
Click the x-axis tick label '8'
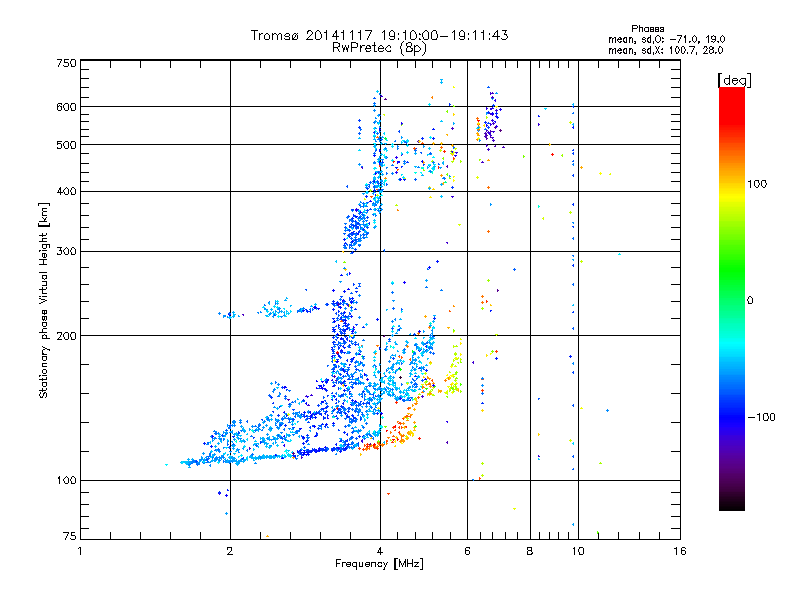click(x=530, y=551)
